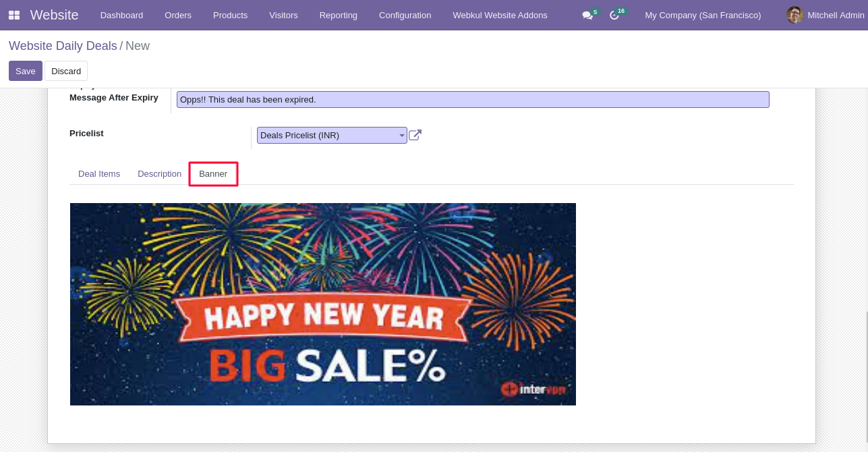Click the Happy New Year banner image
868x452 pixels.
pyautogui.click(x=323, y=304)
